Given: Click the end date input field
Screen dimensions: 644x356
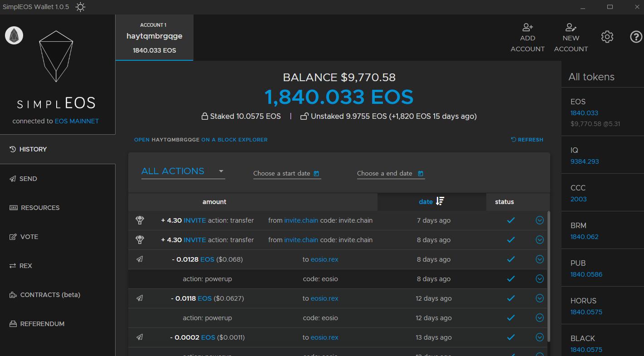Looking at the screenshot, I should point(391,173).
